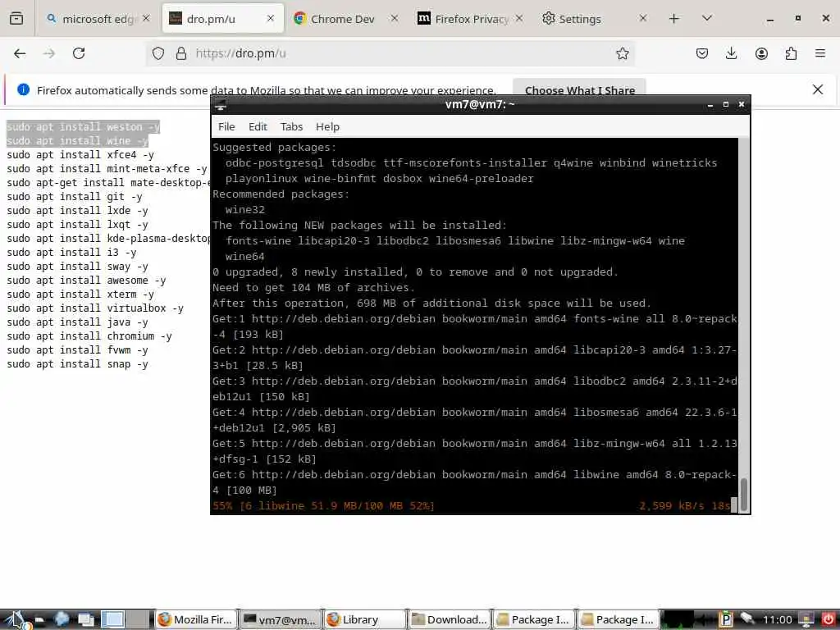The height and width of the screenshot is (630, 840).
Task: Switch to Downloads window taskbar button
Action: (450, 620)
